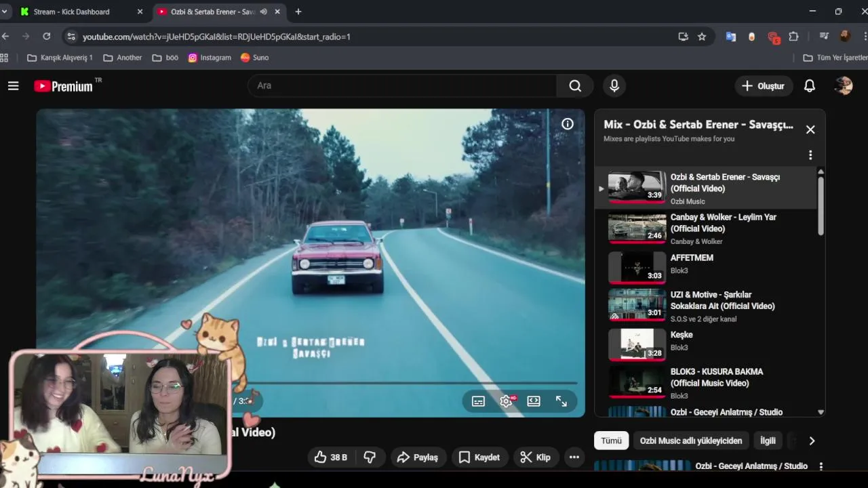The width and height of the screenshot is (868, 488).
Task: Play Keşke by Blok3 from playlist
Action: [706, 344]
